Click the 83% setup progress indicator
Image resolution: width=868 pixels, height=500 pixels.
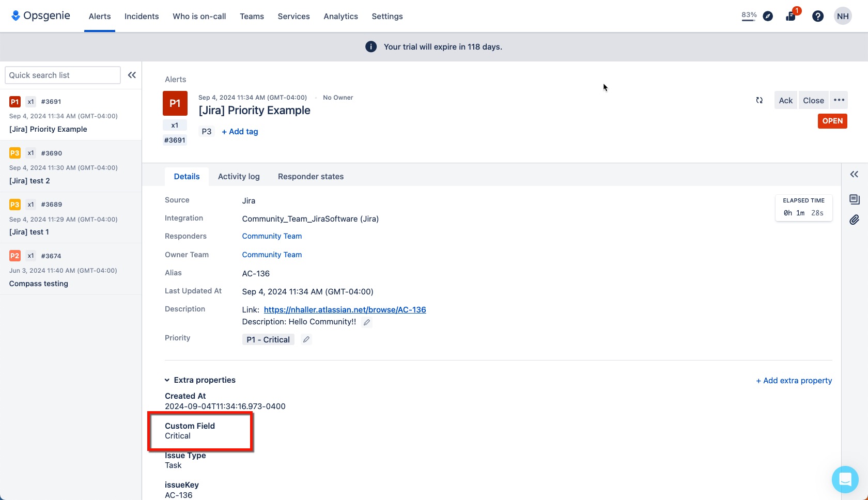[749, 15]
